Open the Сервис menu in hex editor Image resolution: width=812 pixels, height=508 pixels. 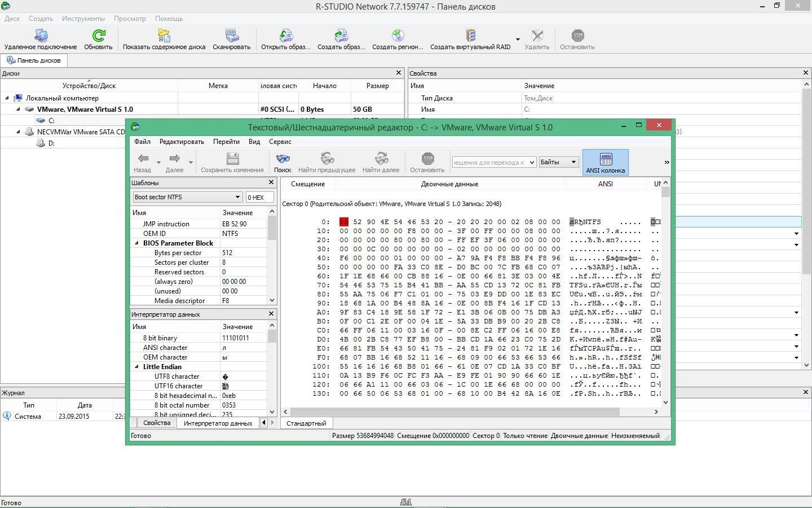[x=280, y=142]
